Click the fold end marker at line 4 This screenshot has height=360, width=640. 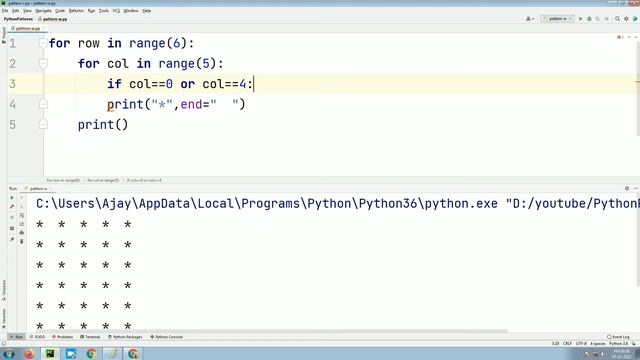pyautogui.click(x=43, y=104)
